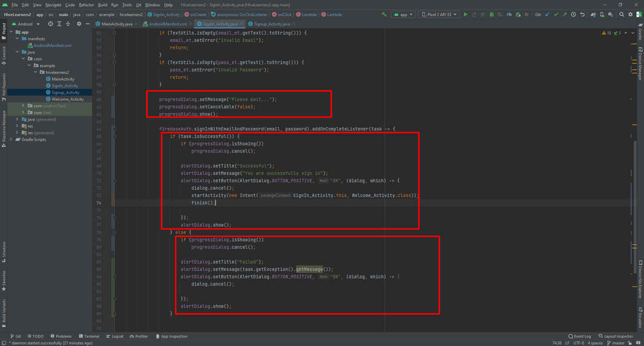Expand the Gradle Scripts node
The height and width of the screenshot is (346, 644).
(x=11, y=140)
